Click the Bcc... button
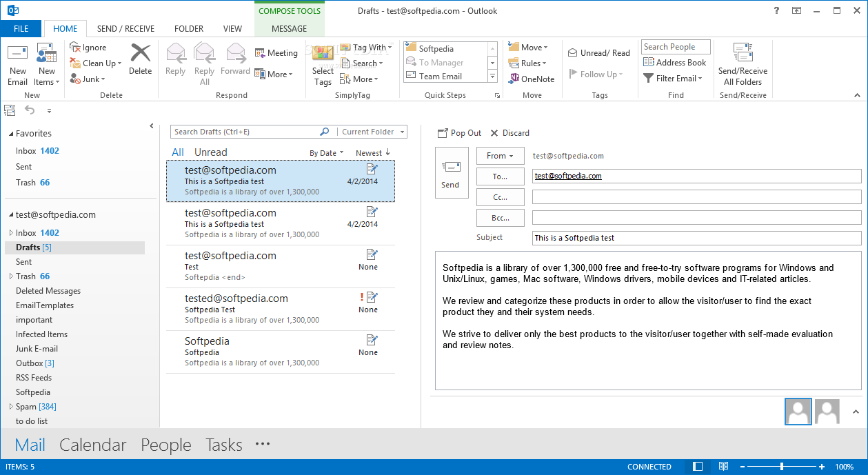The width and height of the screenshot is (868, 475). click(500, 218)
